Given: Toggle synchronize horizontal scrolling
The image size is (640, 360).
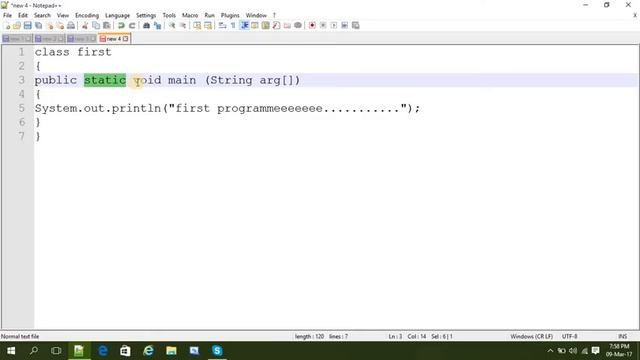Looking at the screenshot, I should coord(208,26).
